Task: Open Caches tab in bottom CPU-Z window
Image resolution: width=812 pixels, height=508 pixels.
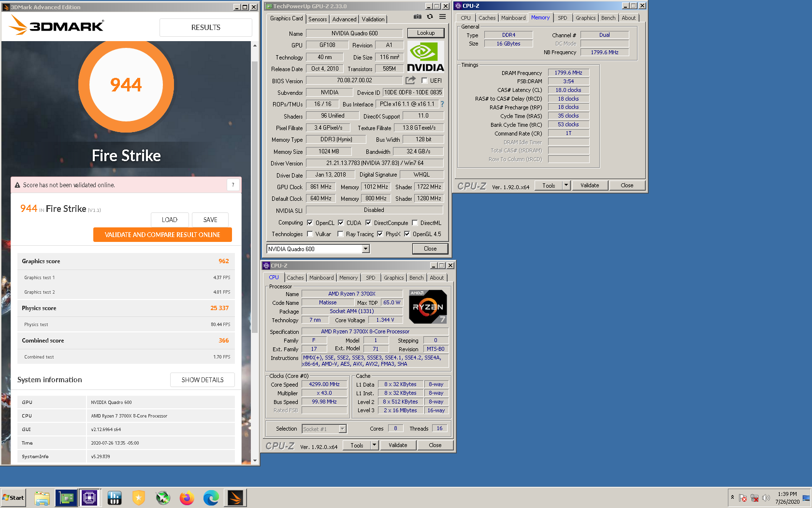Action: click(x=295, y=278)
